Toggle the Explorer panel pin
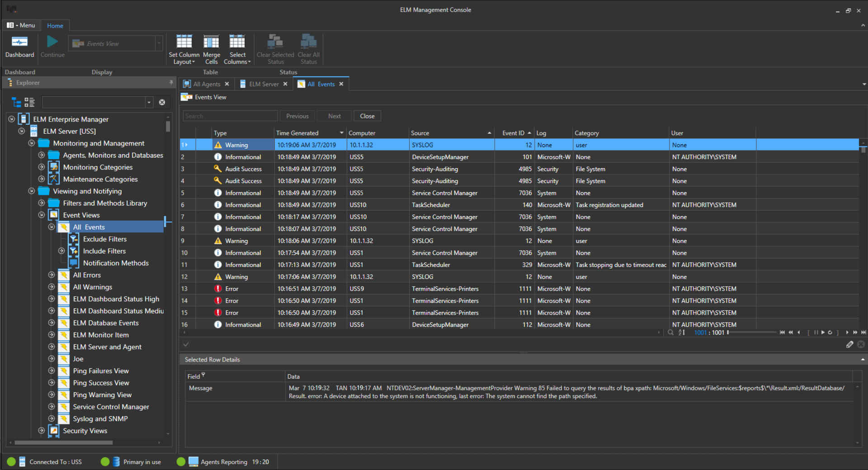 (x=171, y=83)
